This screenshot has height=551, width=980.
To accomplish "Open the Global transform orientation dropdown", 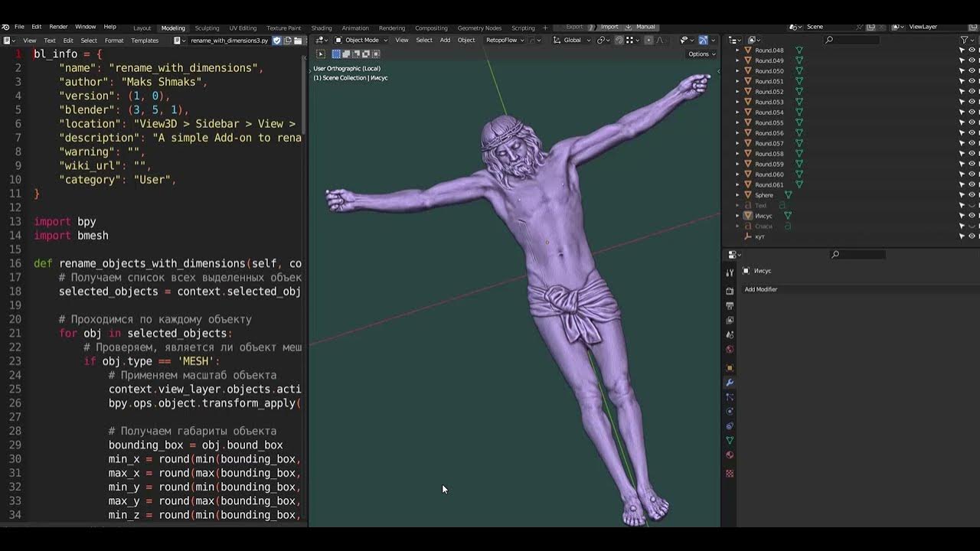I will click(x=572, y=41).
